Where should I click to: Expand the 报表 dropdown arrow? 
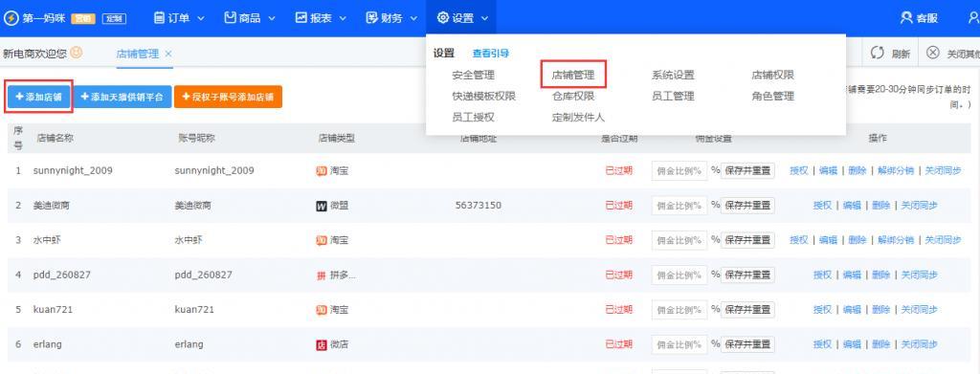click(344, 19)
